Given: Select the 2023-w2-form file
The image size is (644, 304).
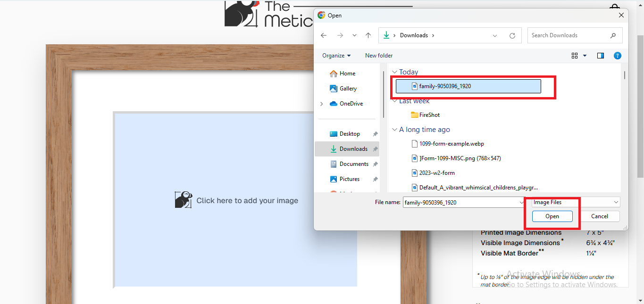Looking at the screenshot, I should [x=436, y=173].
